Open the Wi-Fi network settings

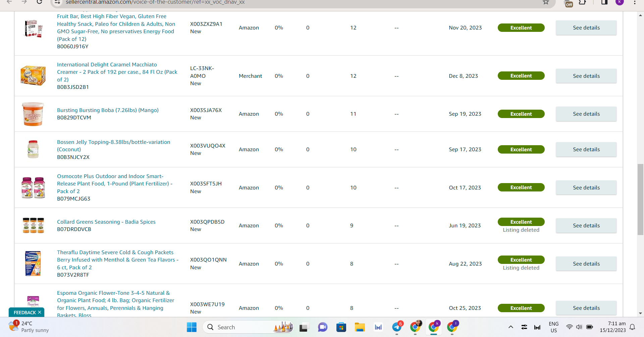pyautogui.click(x=569, y=327)
